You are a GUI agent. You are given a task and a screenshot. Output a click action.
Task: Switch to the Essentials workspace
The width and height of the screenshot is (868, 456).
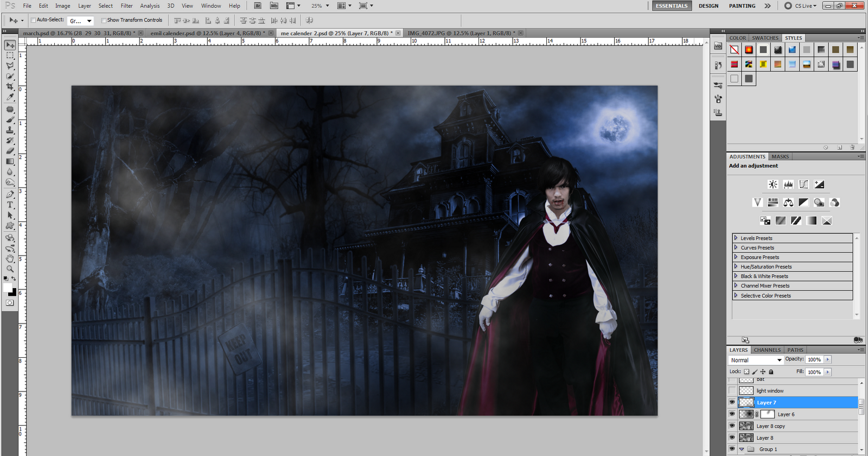(672, 5)
